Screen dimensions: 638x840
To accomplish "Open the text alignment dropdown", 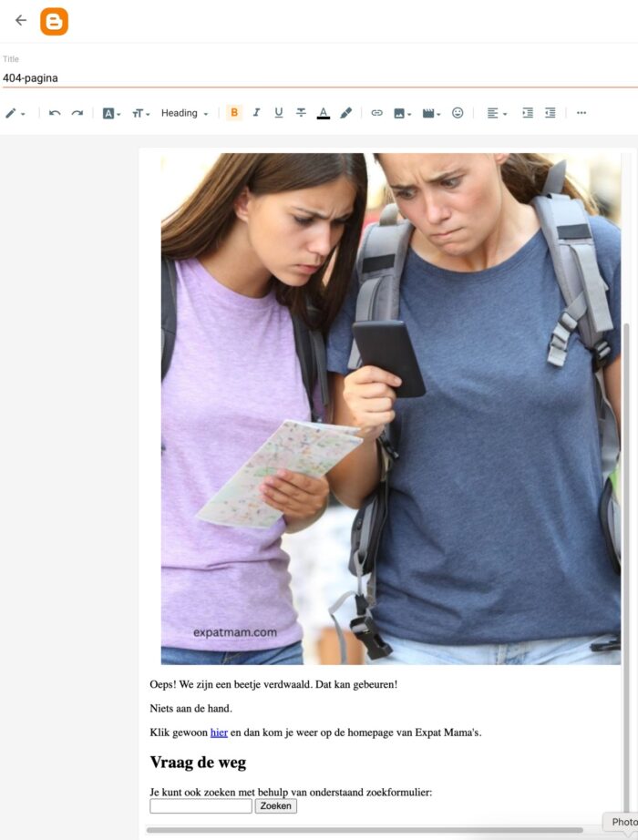I will point(496,113).
